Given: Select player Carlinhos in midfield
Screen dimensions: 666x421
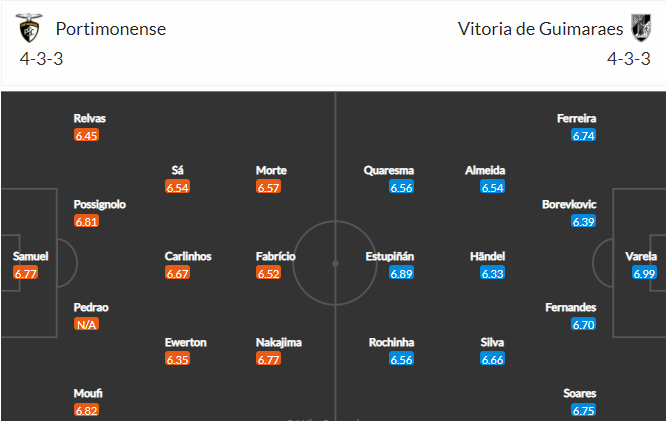Looking at the screenshot, I should (x=188, y=256).
